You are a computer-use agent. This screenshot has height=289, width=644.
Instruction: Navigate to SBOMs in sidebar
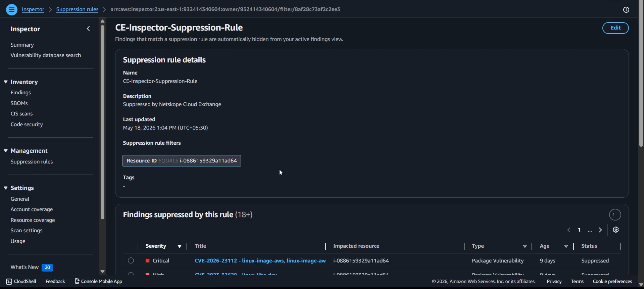coord(19,103)
